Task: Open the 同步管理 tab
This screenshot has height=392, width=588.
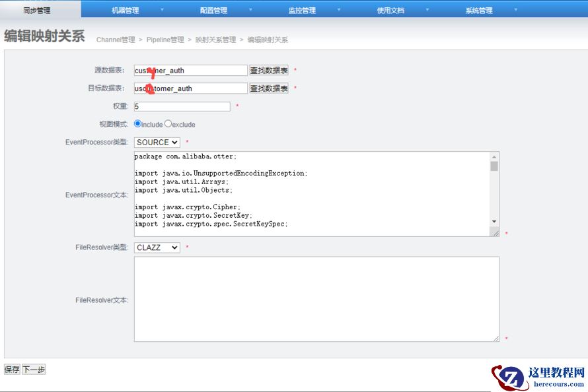Action: pyautogui.click(x=37, y=10)
